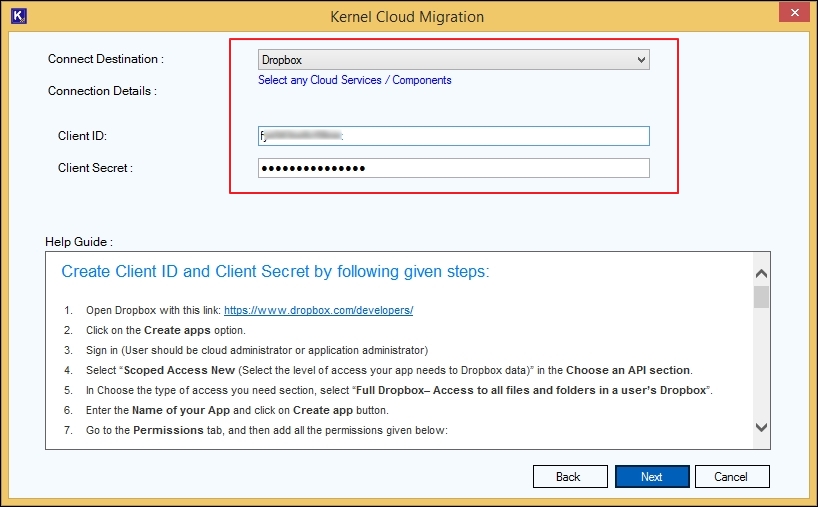The width and height of the screenshot is (818, 507).
Task: Click the 'Sign in (User should be cloud administrator' step
Action: pyautogui.click(x=257, y=351)
